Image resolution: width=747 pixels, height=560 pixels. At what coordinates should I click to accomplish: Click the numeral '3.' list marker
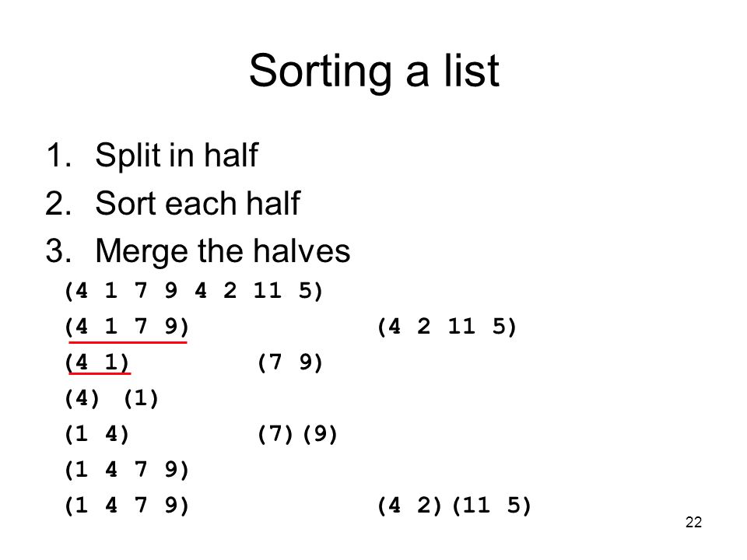coord(58,251)
